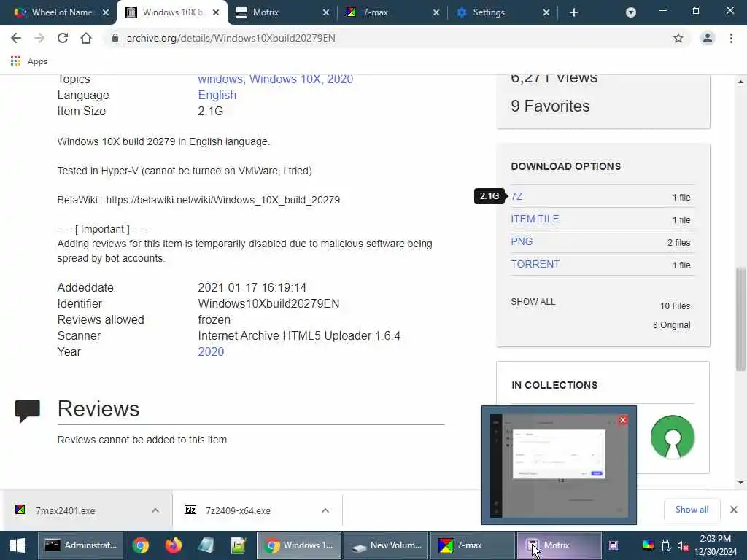Image resolution: width=747 pixels, height=560 pixels.
Task: Click page scrollbar down arrow
Action: pyautogui.click(x=741, y=483)
